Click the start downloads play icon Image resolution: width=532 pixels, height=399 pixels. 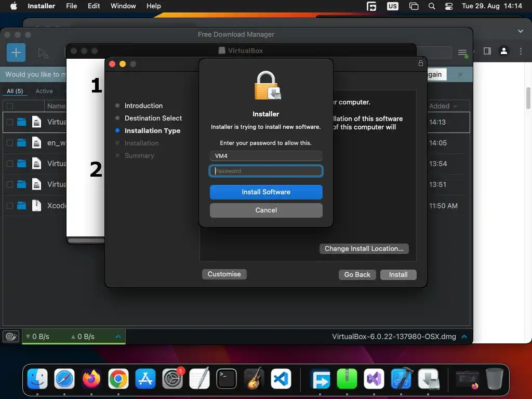click(43, 53)
